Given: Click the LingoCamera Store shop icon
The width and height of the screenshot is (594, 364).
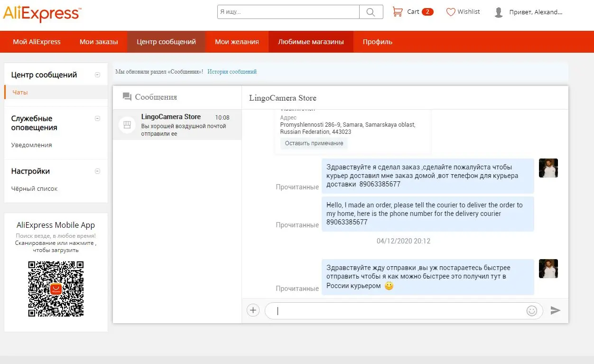Looking at the screenshot, I should click(x=127, y=125).
